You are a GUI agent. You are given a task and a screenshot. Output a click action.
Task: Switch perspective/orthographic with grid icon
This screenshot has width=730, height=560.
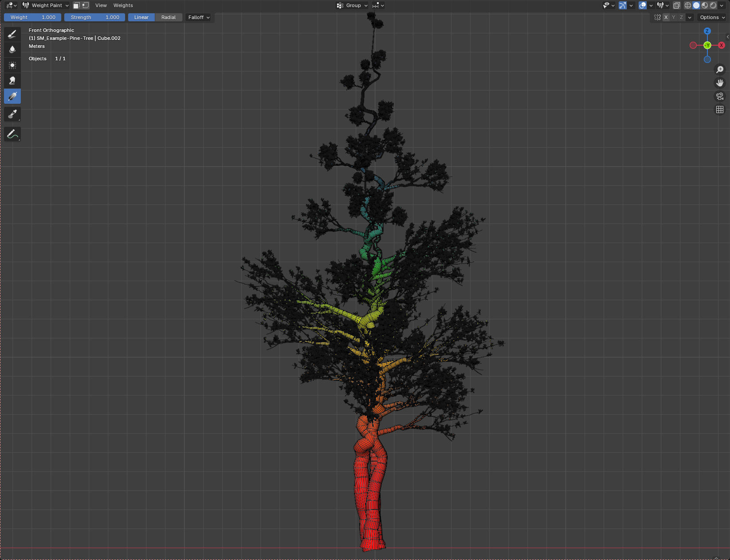(x=720, y=110)
